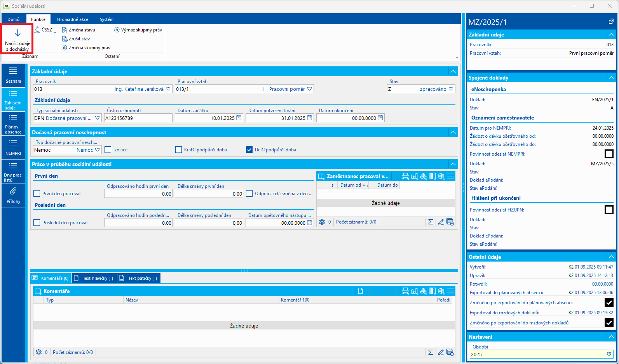619x364 pixels.
Task: Open the Datum potvrzení trvání calendar picker
Action: click(x=310, y=118)
